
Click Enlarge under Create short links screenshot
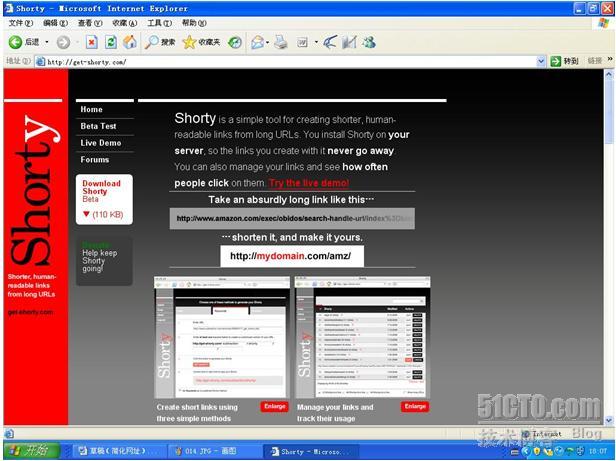(x=274, y=406)
